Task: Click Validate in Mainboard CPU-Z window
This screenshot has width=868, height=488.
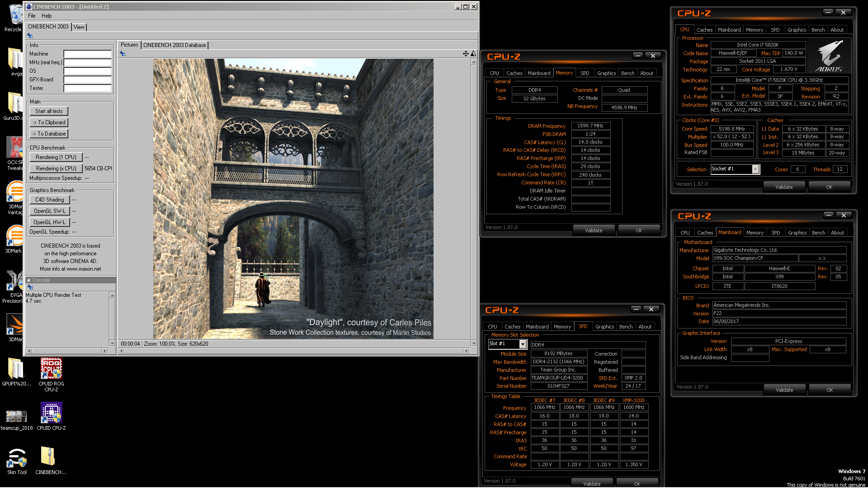Action: point(784,390)
